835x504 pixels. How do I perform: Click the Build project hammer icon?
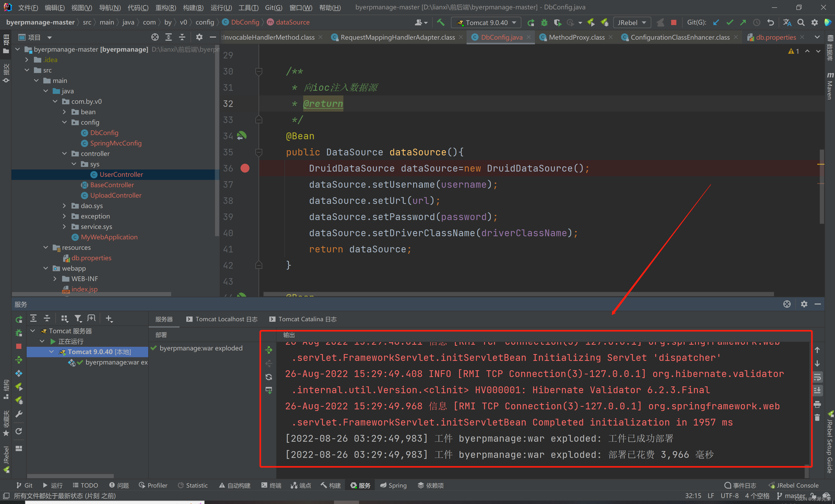pyautogui.click(x=440, y=23)
